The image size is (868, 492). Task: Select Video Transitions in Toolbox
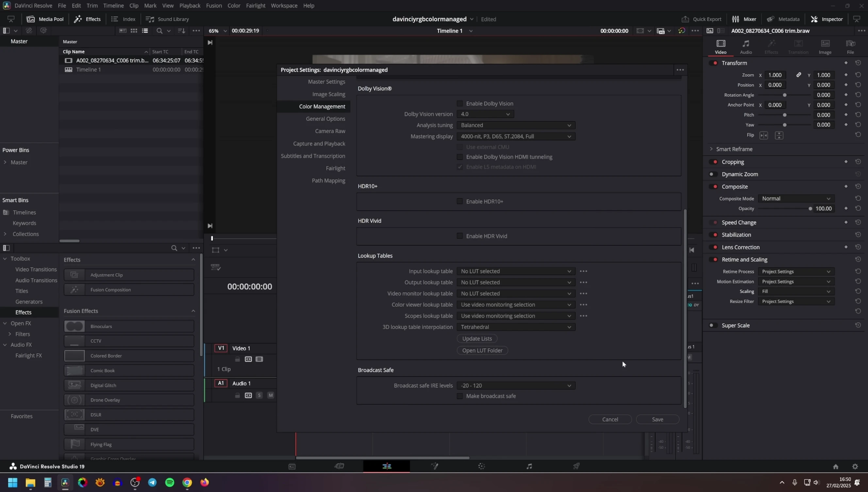36,269
